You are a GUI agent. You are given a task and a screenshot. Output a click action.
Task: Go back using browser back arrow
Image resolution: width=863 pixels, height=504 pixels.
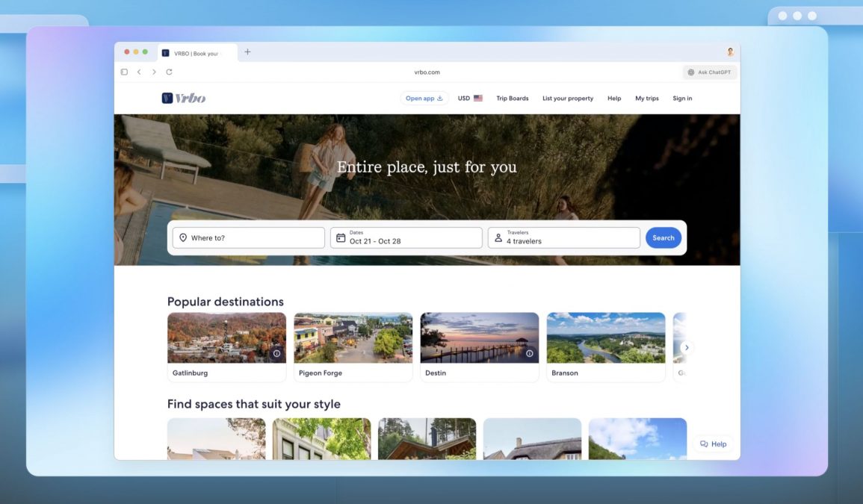coord(139,72)
